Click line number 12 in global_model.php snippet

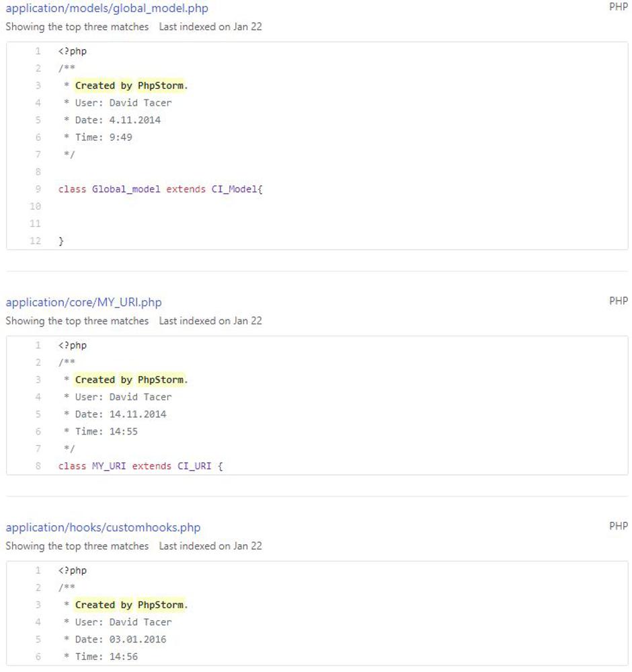click(36, 241)
